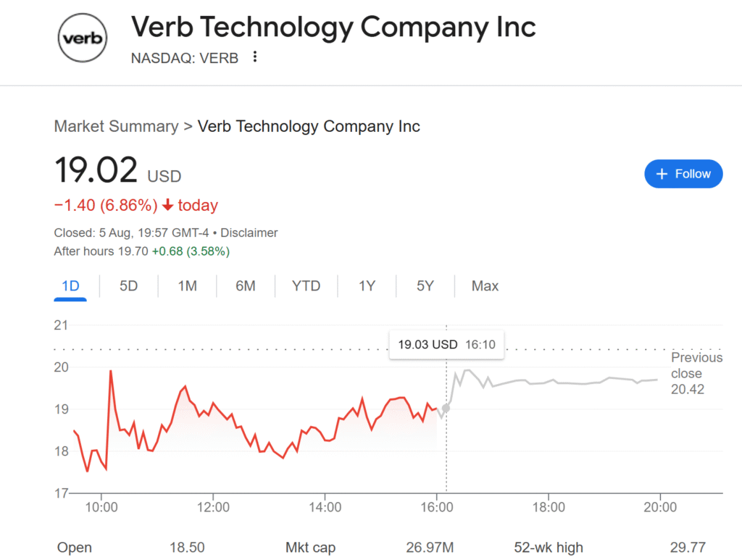Switch to the 5D tab
This screenshot has height=560, width=742.
(x=128, y=286)
